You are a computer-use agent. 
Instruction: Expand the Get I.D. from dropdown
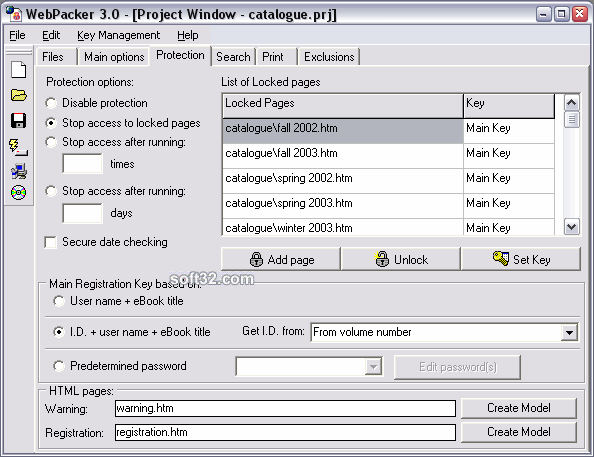(569, 333)
